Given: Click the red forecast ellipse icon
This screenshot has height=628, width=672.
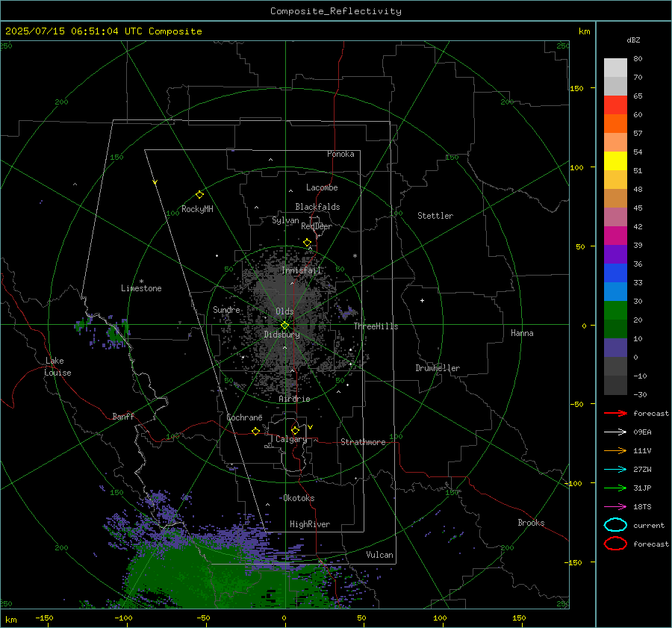Looking at the screenshot, I should pos(615,544).
